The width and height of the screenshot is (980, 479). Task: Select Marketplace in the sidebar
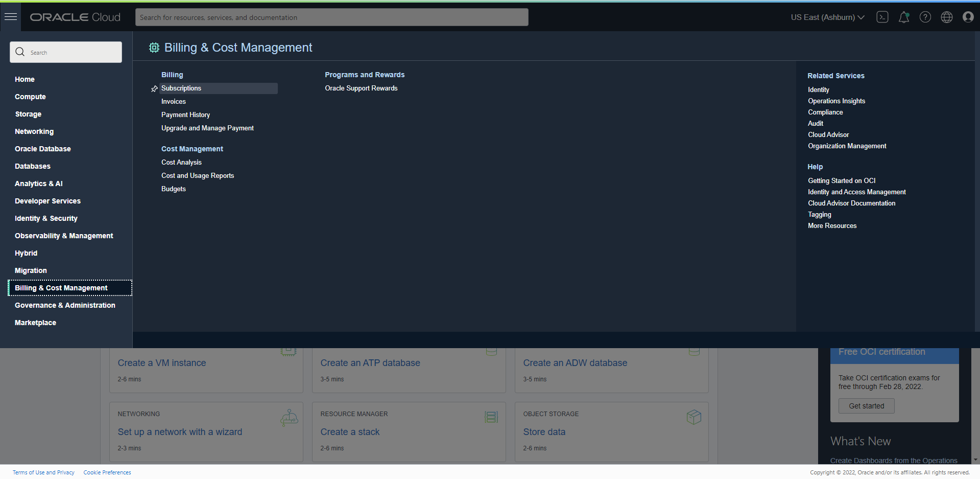35,323
